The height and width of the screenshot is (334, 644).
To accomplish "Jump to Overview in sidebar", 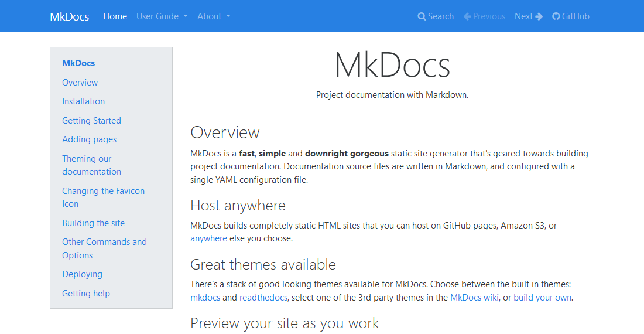I will pos(80,83).
